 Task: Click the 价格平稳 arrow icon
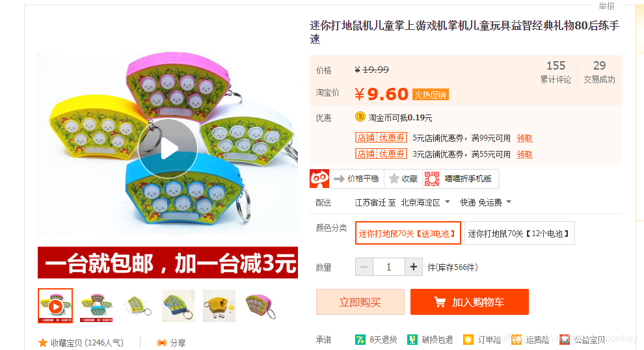point(339,179)
